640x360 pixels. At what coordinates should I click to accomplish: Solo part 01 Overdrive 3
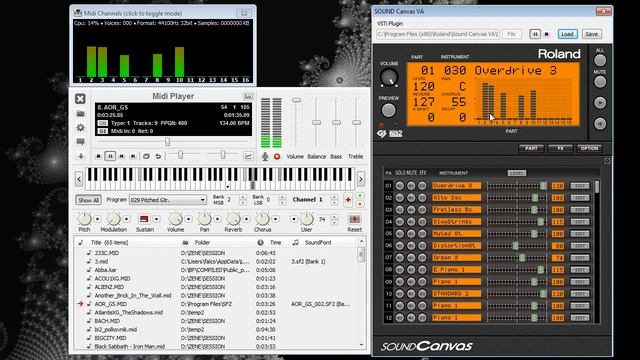[400, 186]
